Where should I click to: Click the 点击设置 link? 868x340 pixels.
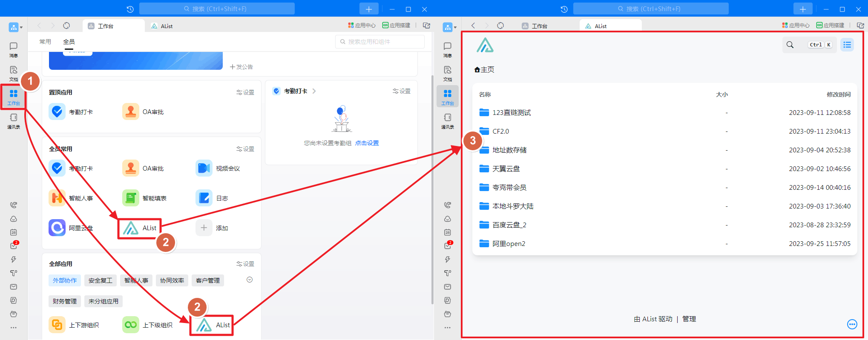click(x=367, y=143)
